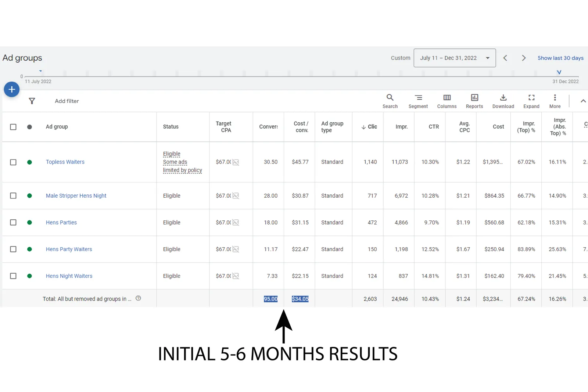Viewport: 588px width, 392px height.
Task: Collapse the chart with the up chevron
Action: coord(583,101)
